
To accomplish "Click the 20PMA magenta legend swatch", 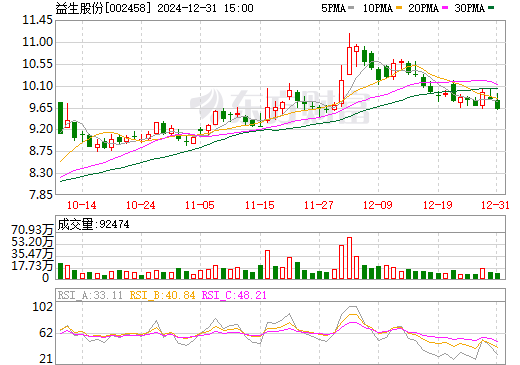I will [445, 8].
